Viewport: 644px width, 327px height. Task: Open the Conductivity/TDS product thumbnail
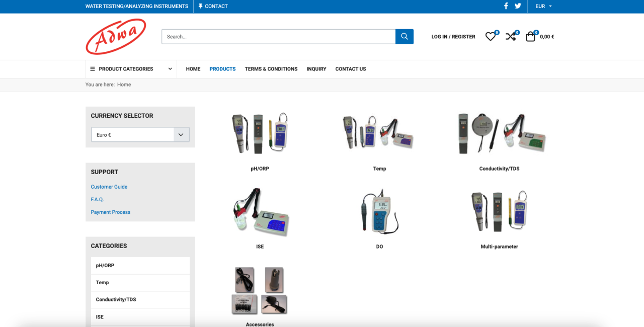(499, 134)
